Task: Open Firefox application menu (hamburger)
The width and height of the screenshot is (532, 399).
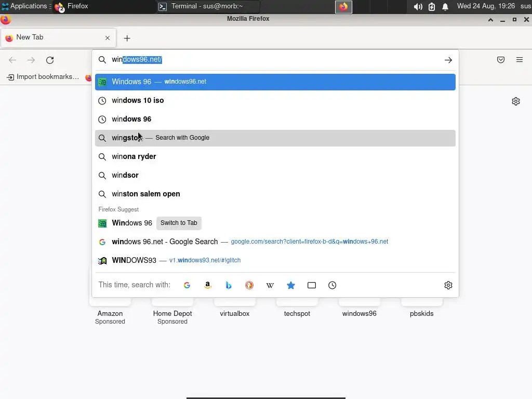Action: click(520, 60)
